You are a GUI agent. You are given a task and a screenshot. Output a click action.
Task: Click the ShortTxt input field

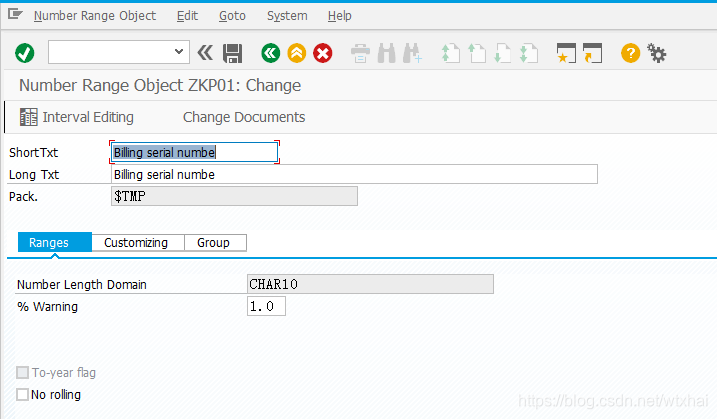[194, 152]
